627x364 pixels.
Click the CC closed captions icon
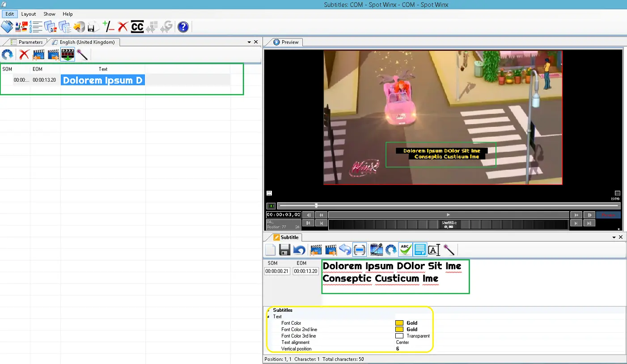(x=137, y=27)
